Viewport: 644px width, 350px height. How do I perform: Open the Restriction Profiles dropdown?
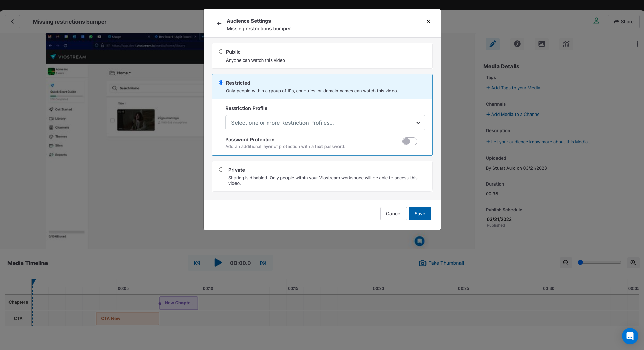coord(325,123)
